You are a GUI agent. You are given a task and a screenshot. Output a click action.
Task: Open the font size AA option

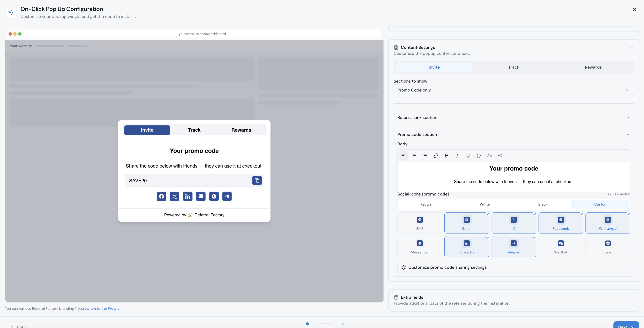tap(490, 155)
